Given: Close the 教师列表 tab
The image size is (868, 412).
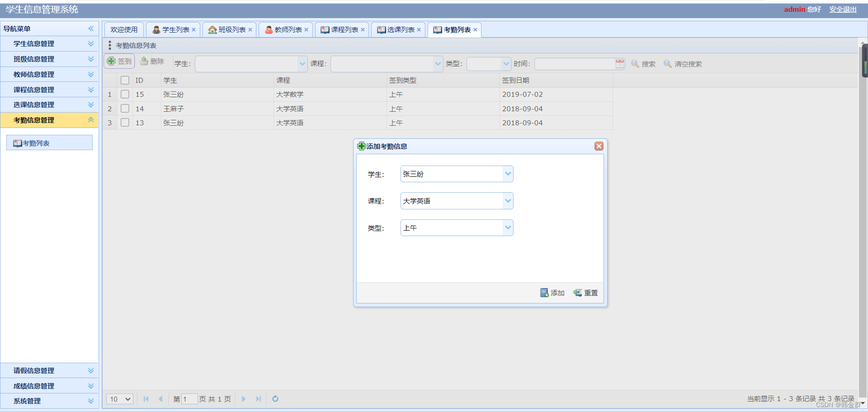Looking at the screenshot, I should coord(307,30).
